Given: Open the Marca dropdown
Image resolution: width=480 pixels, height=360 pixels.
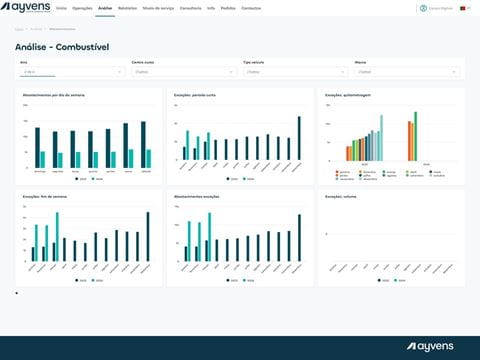Looking at the screenshot, I should 407,72.
